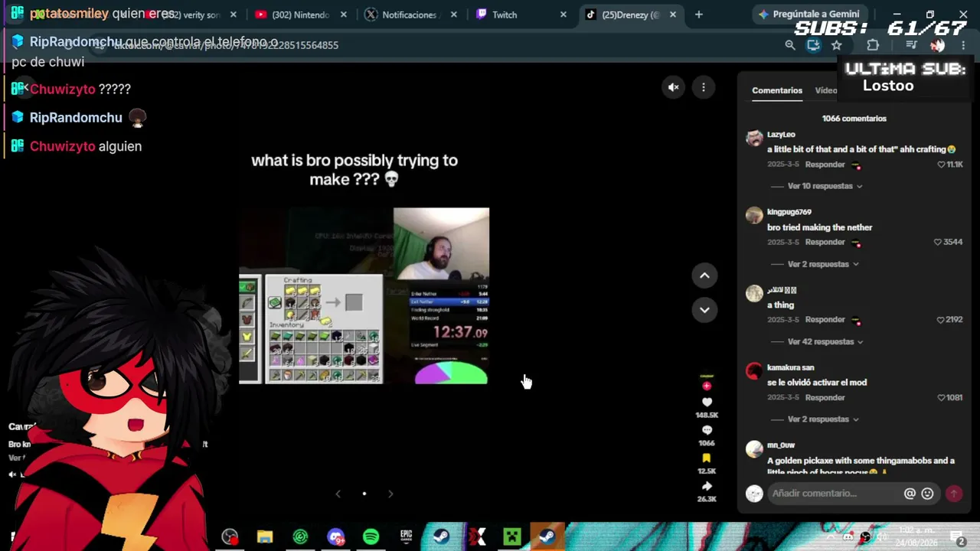Open Minecraft from the taskbar
The height and width of the screenshot is (551, 980).
[x=511, y=536]
